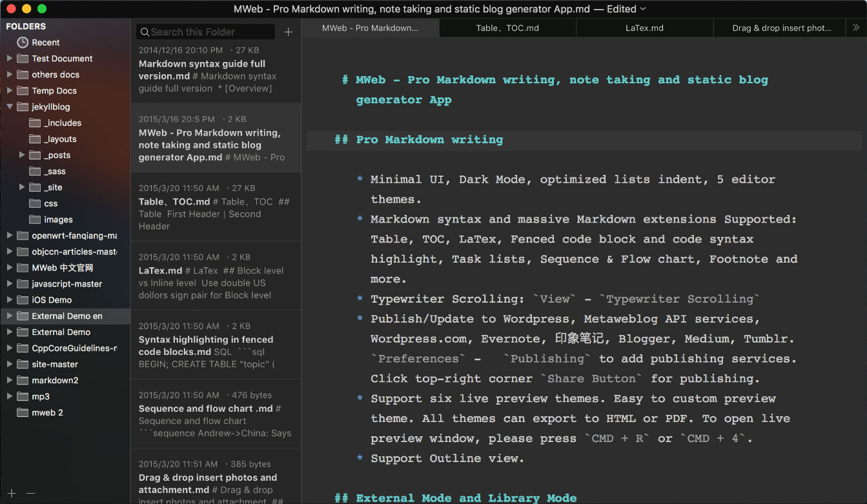Image resolution: width=867 pixels, height=504 pixels.
Task: Click the main MWeb title heading in editor
Action: click(x=555, y=90)
